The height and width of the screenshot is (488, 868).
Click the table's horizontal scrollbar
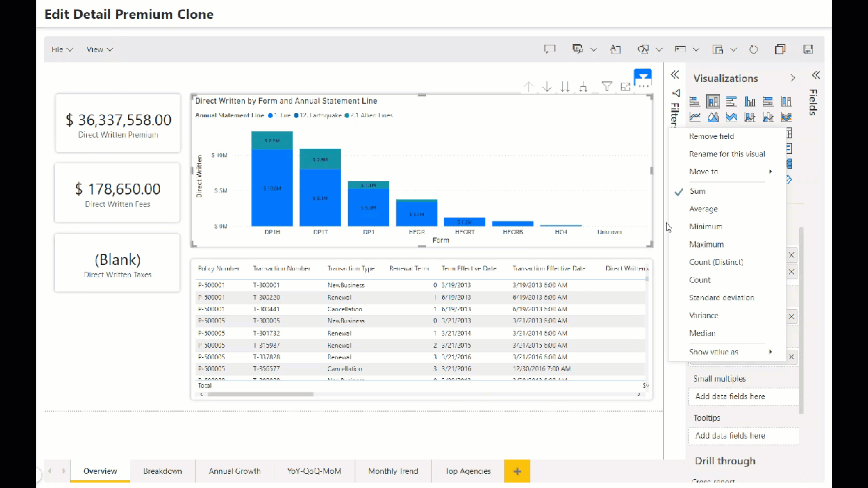(x=260, y=394)
